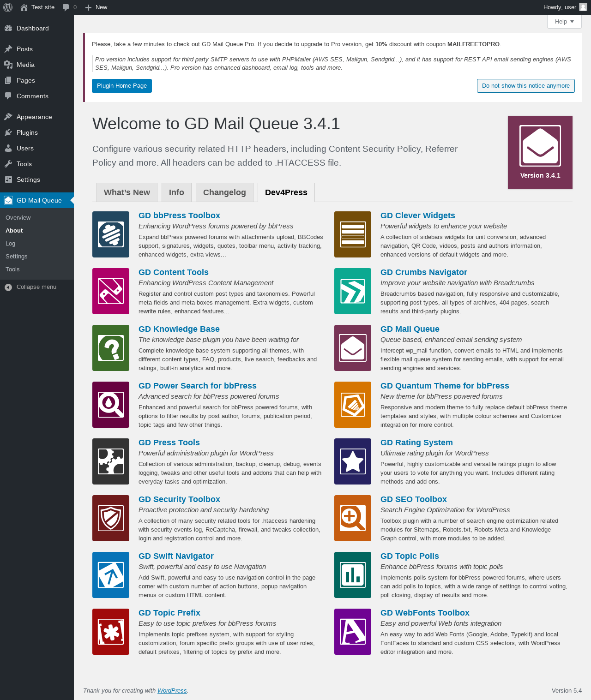Open the Media sidebar menu

click(37, 65)
